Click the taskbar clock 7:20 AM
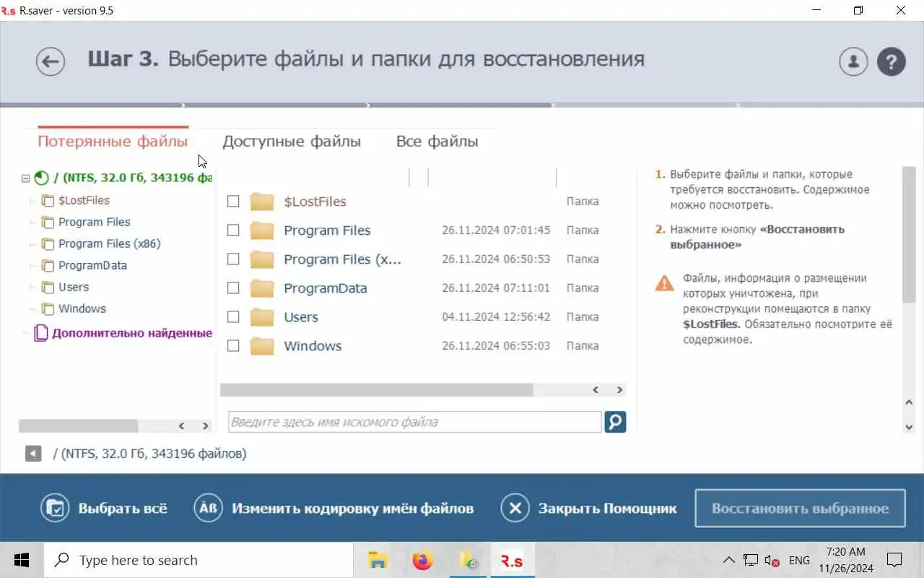924x578 pixels. click(845, 552)
